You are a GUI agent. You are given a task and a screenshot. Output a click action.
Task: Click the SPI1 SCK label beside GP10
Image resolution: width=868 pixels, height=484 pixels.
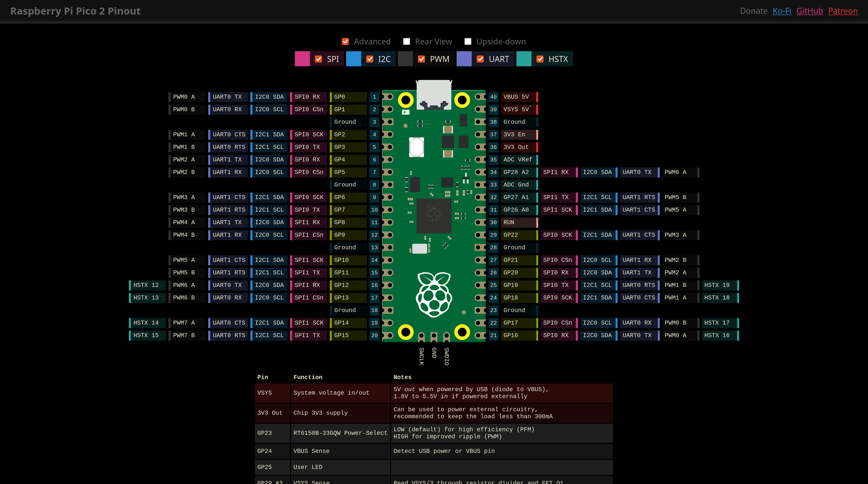click(309, 260)
